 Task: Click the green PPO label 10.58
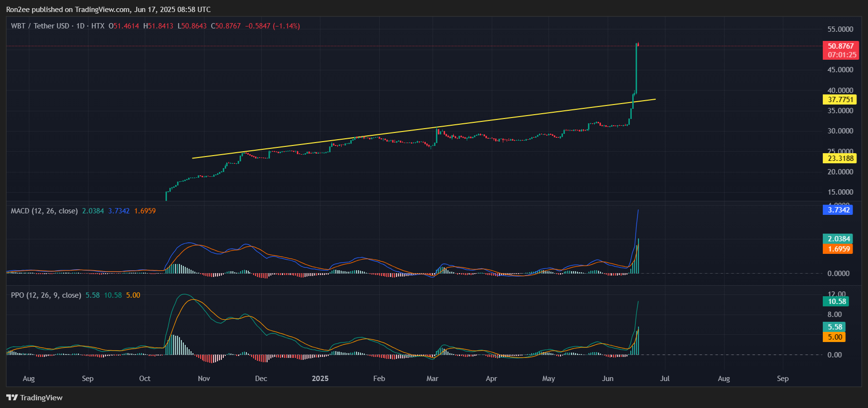tap(836, 302)
